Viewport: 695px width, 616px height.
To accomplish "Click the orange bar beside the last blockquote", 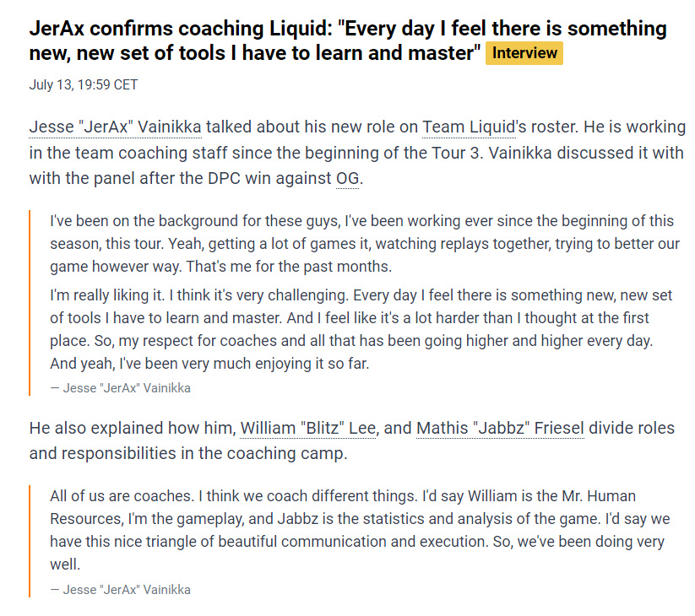I will (x=30, y=542).
